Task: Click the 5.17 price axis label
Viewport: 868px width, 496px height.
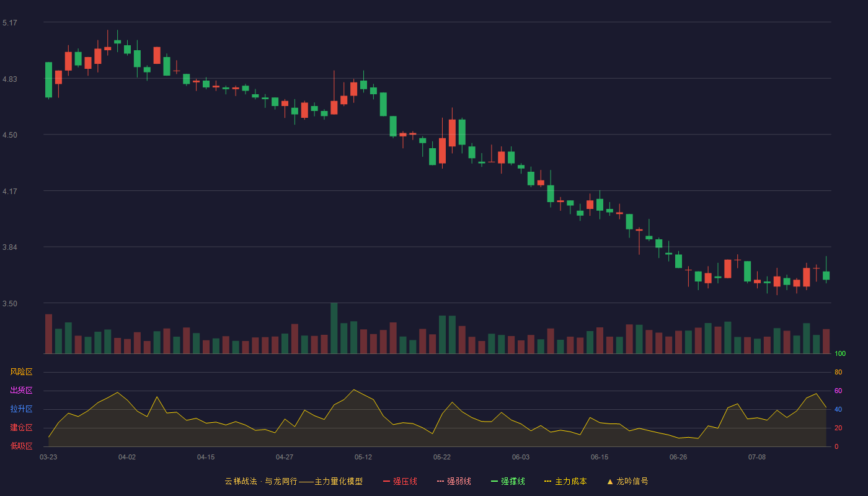Action: click(10, 23)
